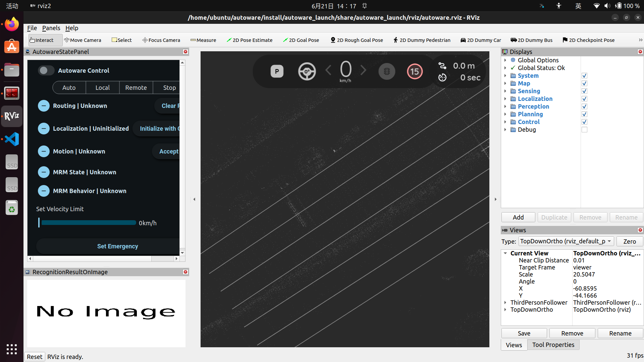Toggle visibility of Planning display

(x=584, y=115)
